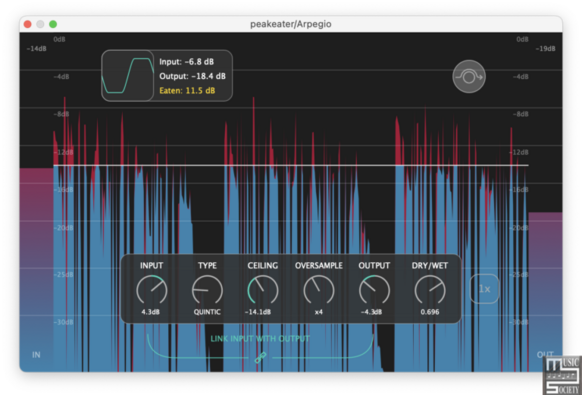Click the -14.1dB ceiling value
Screen dimensions: 582x395
tap(258, 312)
